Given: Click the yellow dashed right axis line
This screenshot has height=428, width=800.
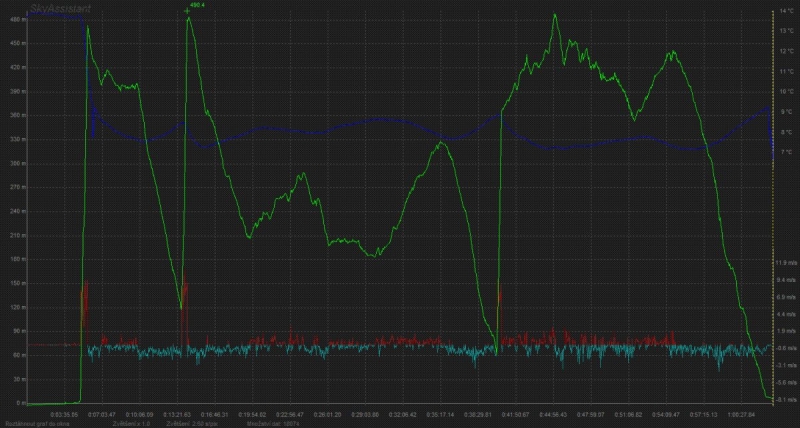Looking at the screenshot, I should point(774,200).
